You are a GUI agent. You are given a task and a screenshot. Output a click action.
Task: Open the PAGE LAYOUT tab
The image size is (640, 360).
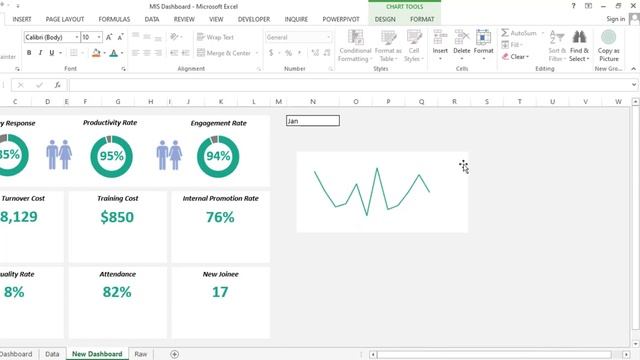(x=65, y=19)
